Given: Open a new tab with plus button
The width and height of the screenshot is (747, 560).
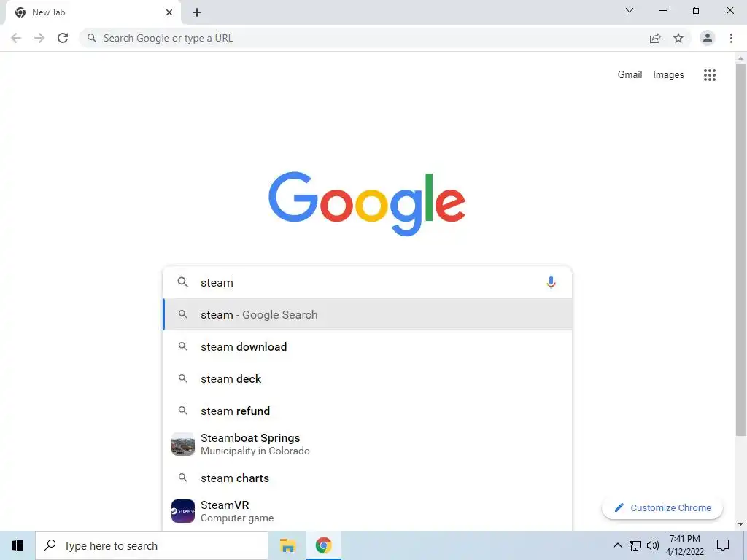Looking at the screenshot, I should click(197, 12).
